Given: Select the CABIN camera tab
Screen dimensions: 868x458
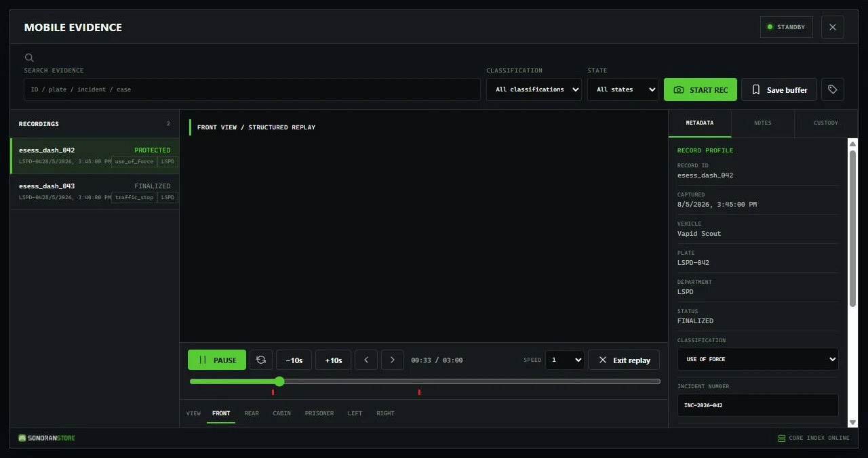Looking at the screenshot, I should (282, 413).
